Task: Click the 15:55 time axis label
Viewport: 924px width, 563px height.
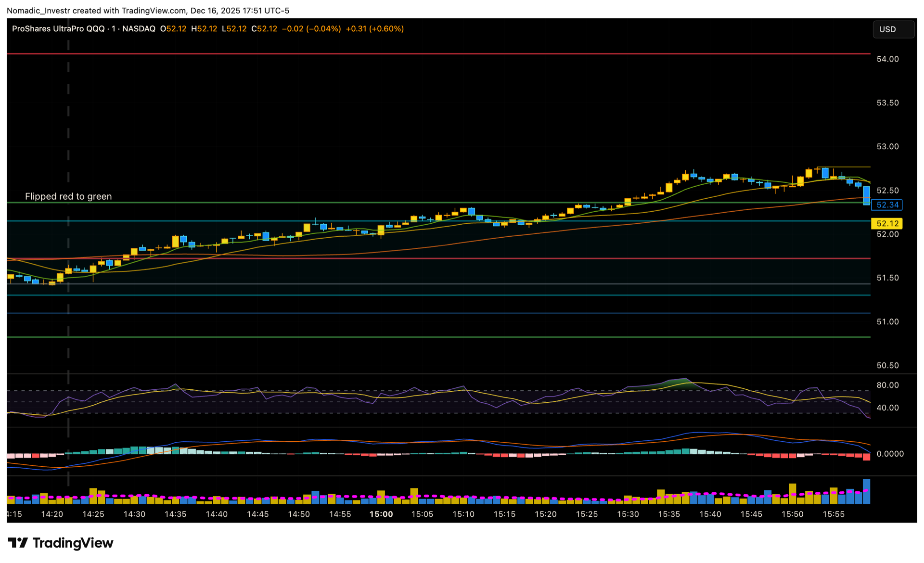Action: (833, 514)
